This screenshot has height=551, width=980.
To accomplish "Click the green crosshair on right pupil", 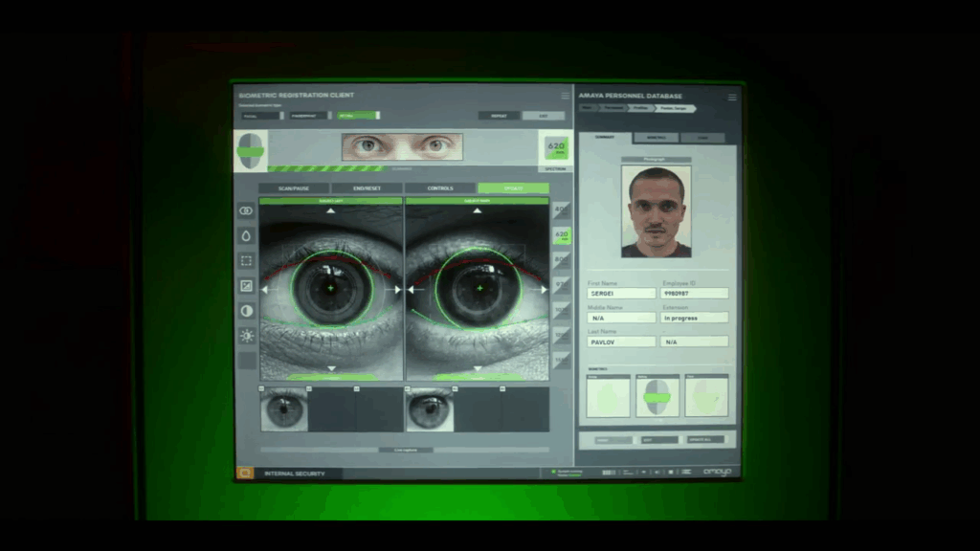I will pyautogui.click(x=479, y=288).
